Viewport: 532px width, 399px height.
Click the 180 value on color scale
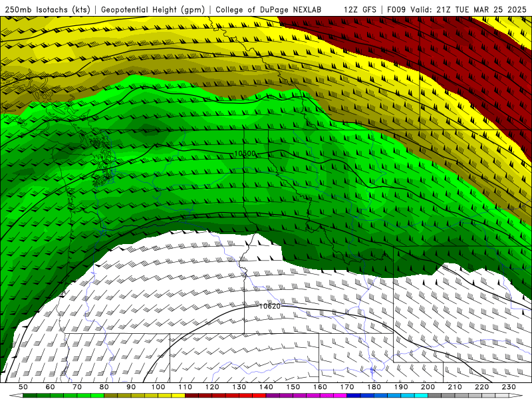click(x=374, y=387)
